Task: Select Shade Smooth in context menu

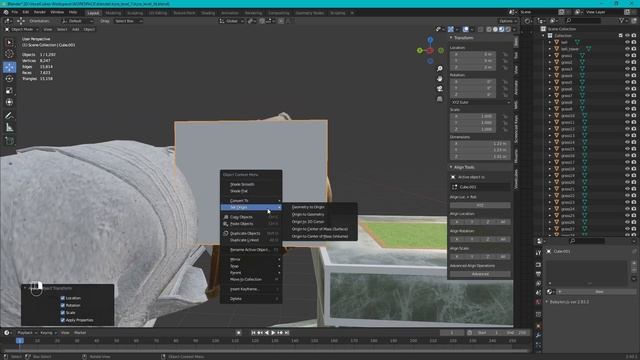Action: coord(242,184)
